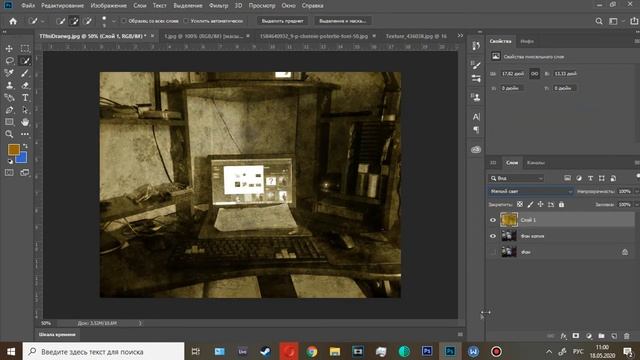Open the layer filter type dropdown 'Вид'

[516, 178]
